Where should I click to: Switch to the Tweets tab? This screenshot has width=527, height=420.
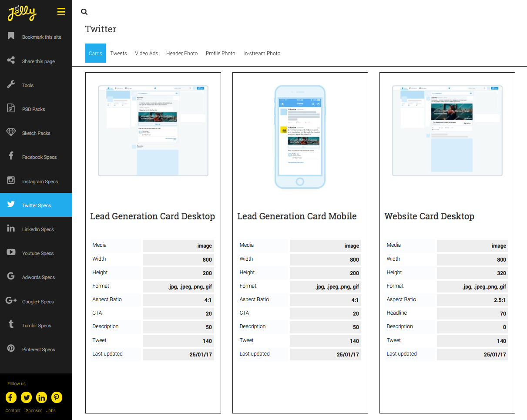[x=118, y=53]
